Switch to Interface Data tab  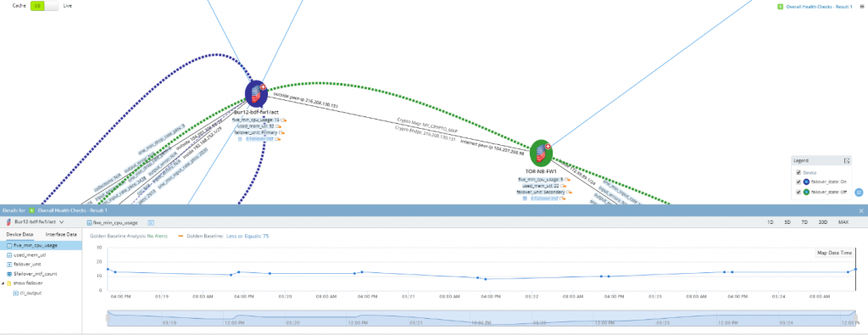coord(61,235)
